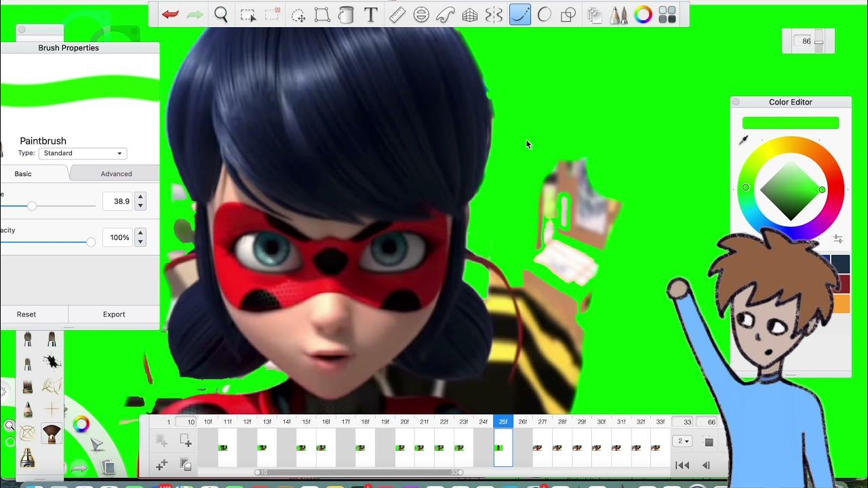Select the Predictive Stroke tool

[544, 14]
